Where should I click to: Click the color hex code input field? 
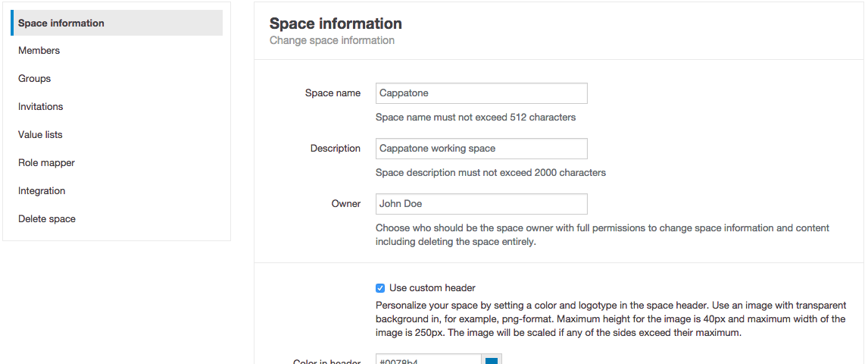429,360
